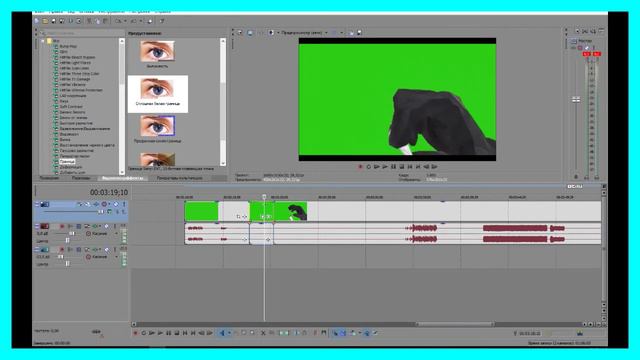Image resolution: width=640 pixels, height=360 pixels.
Task: Minimize the video track header
Action: tap(37, 203)
